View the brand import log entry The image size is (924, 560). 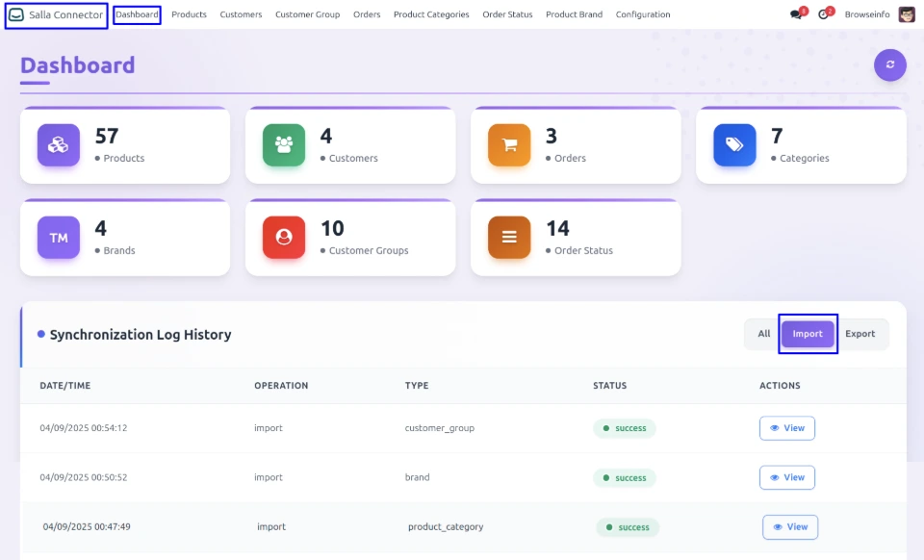787,477
